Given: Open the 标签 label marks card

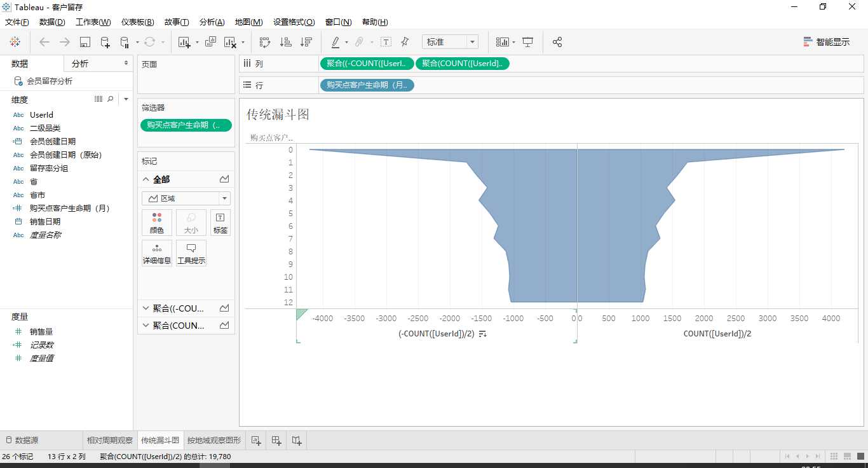Looking at the screenshot, I should (x=220, y=223).
